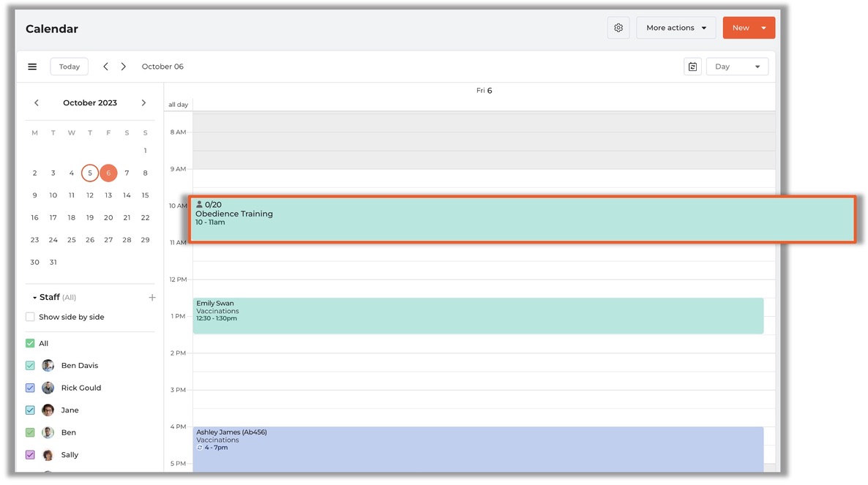Open the Obedience Training event

[x=523, y=219]
